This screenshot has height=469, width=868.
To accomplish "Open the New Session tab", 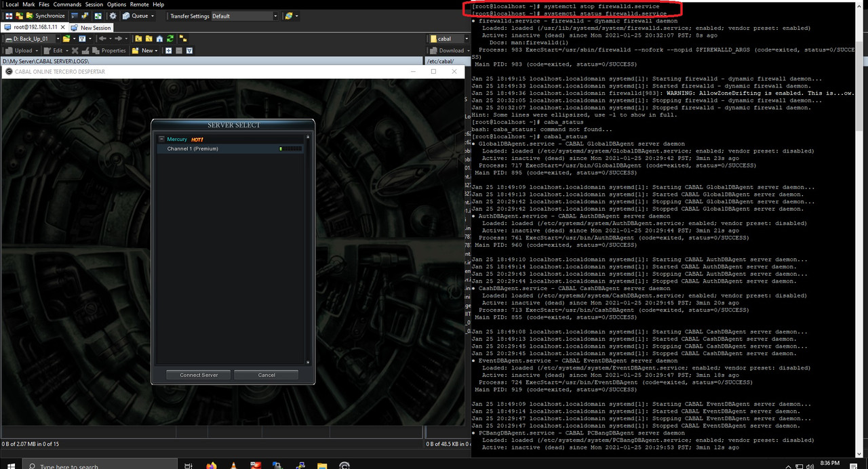I will [91, 28].
